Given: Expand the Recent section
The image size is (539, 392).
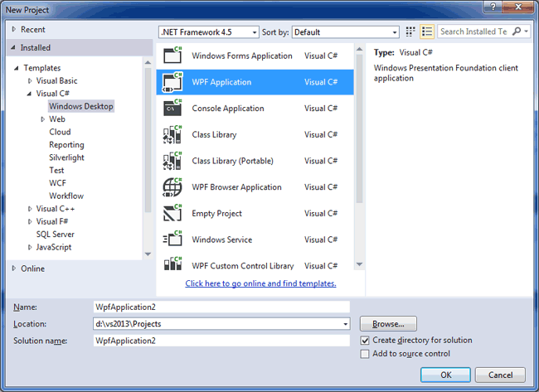Looking at the screenshot, I should tap(14, 29).
